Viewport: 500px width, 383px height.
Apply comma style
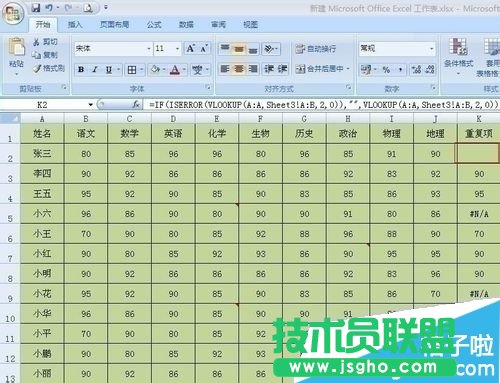[400, 69]
